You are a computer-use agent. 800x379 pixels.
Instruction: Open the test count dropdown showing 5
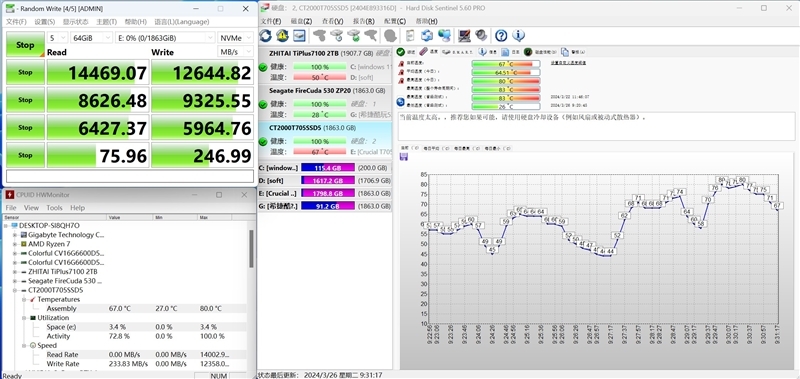(x=57, y=38)
